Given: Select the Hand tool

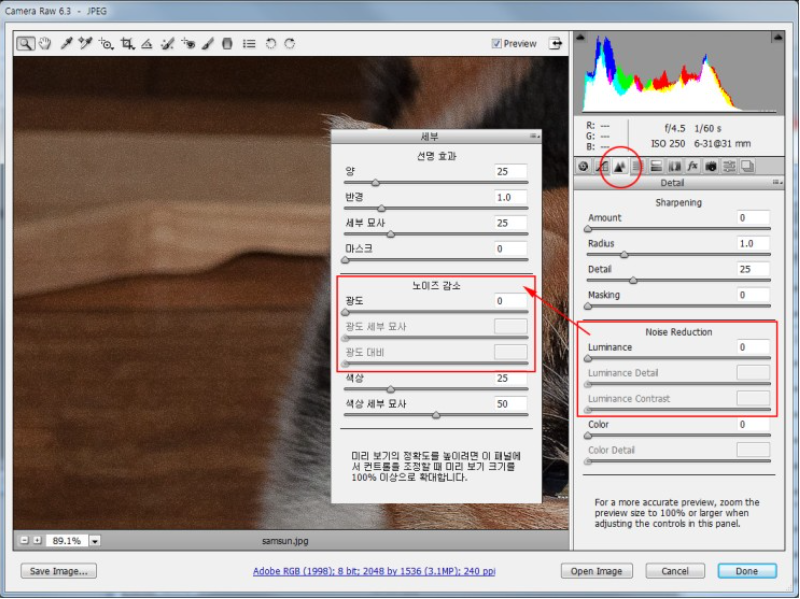Looking at the screenshot, I should (x=44, y=44).
